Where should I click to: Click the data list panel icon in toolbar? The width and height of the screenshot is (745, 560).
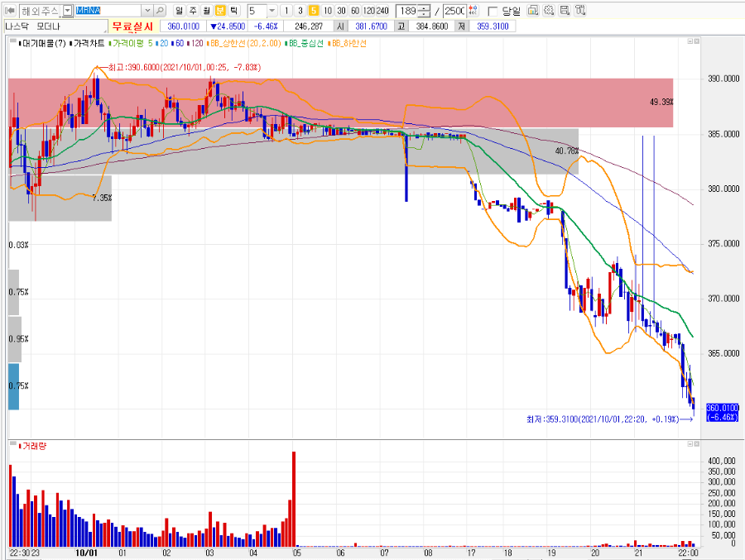[x=565, y=11]
